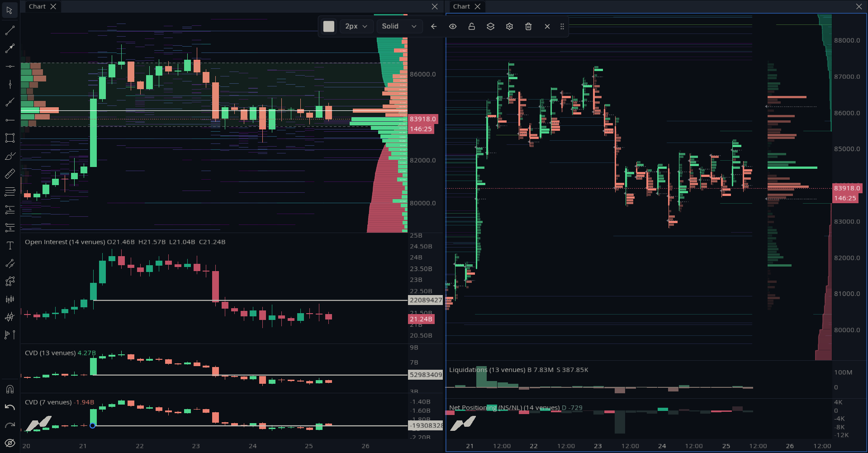Click the Net Positioning (NS/NL) label
Viewport: 868px width, 453px height.
(x=485, y=408)
